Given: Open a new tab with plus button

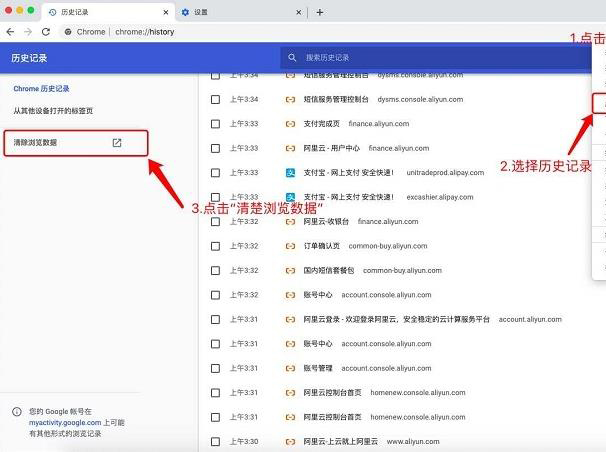Looking at the screenshot, I should pyautogui.click(x=320, y=12).
